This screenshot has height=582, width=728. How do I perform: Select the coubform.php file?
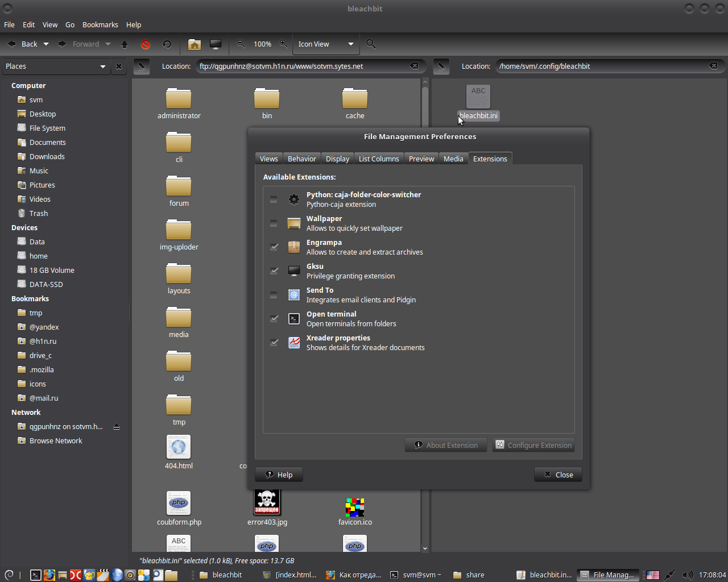pyautogui.click(x=179, y=509)
